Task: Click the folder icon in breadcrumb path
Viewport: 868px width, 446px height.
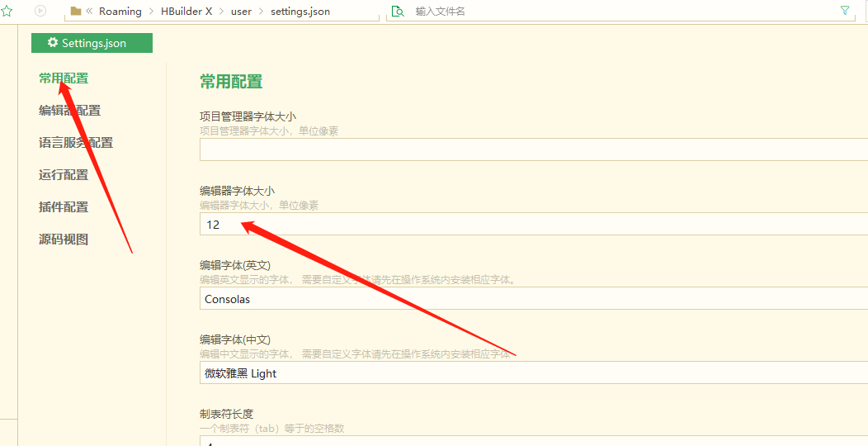Action: click(x=76, y=12)
